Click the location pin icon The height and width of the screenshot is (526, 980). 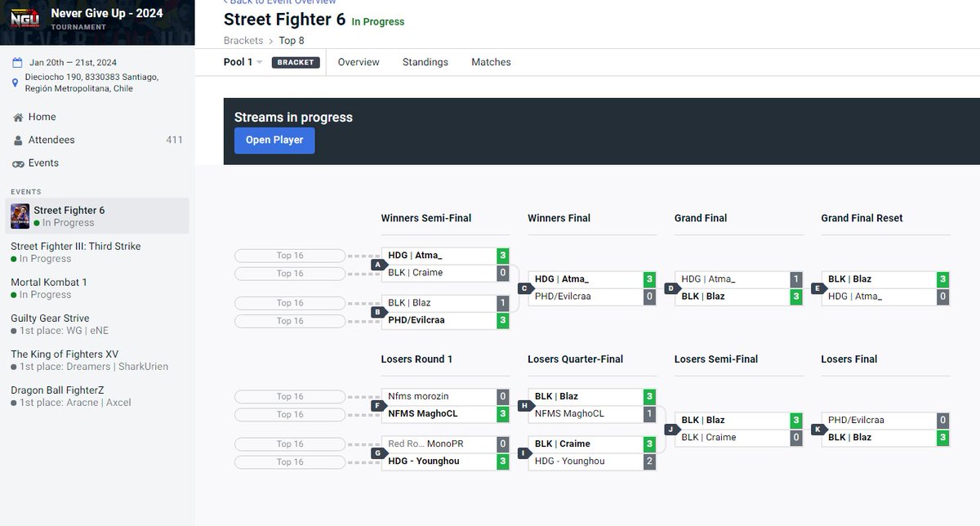pyautogui.click(x=16, y=82)
